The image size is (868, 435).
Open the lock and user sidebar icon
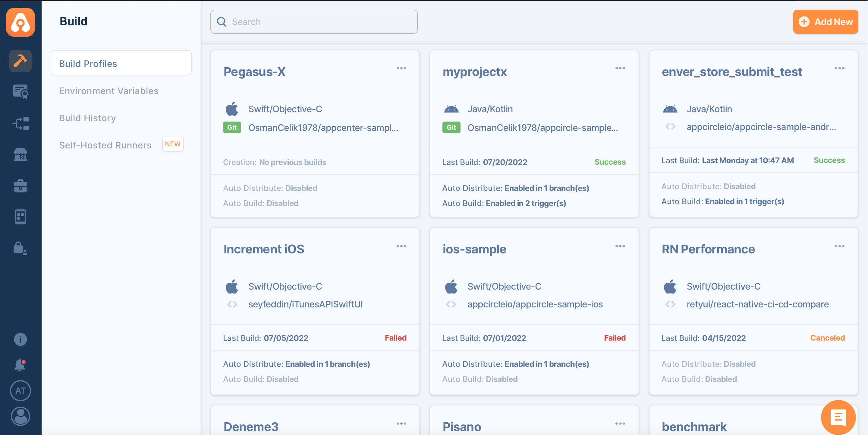coord(20,249)
